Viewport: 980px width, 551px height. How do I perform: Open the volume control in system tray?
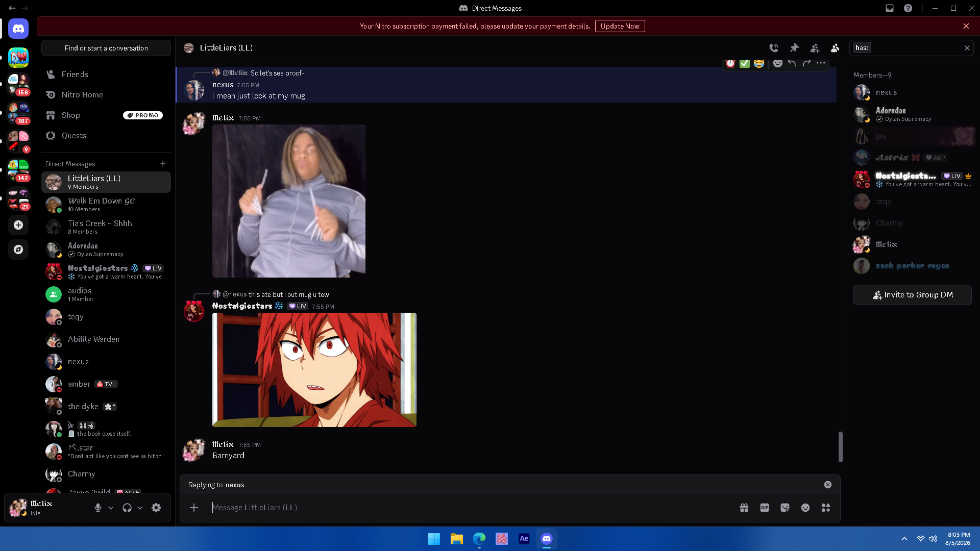(x=933, y=539)
